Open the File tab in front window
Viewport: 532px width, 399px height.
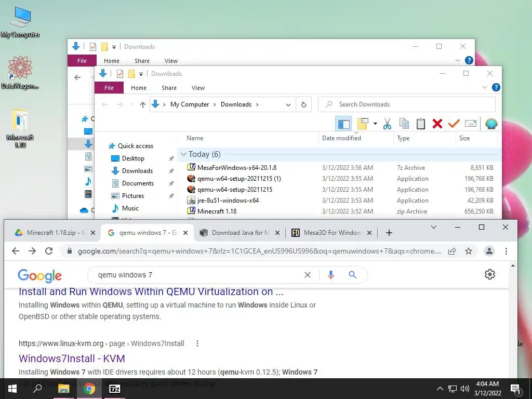point(109,87)
